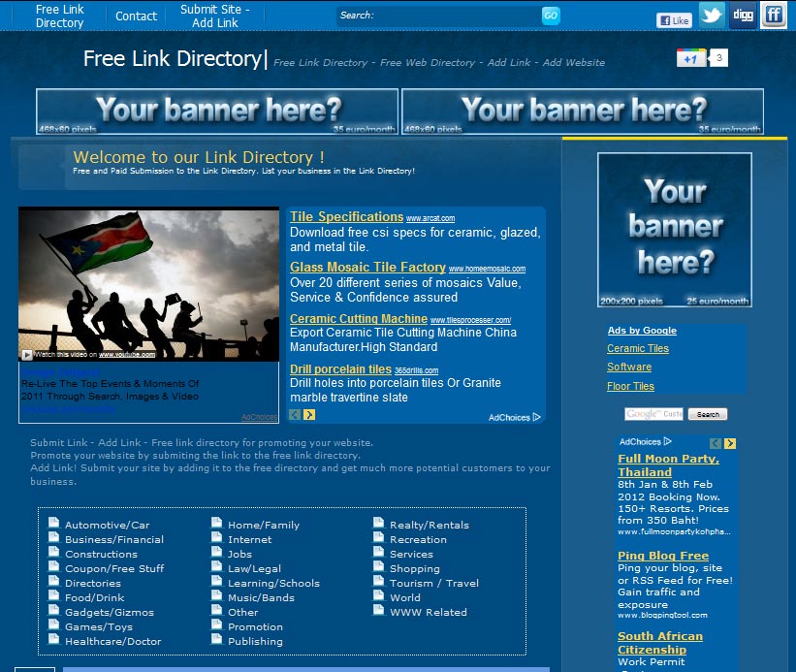Click 'Watch this video on www.youtube.com' link

[94, 354]
